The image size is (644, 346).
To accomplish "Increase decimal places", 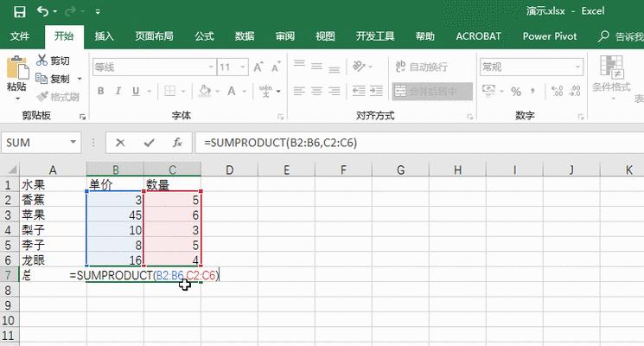I will coord(557,91).
